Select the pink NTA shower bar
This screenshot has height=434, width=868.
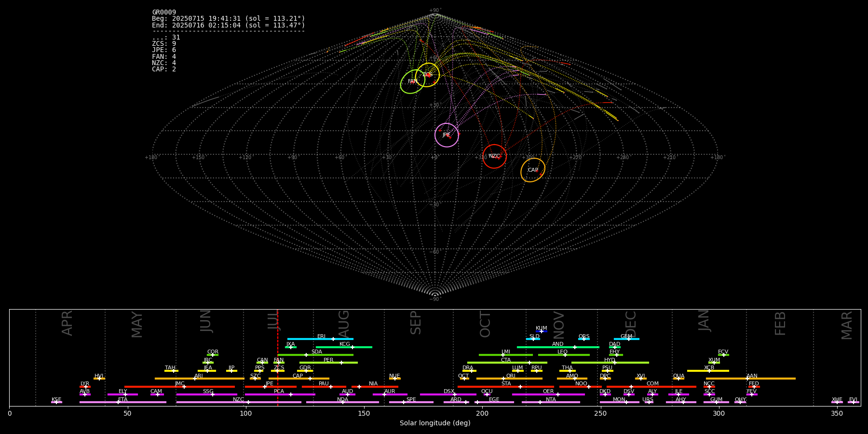click(x=551, y=402)
